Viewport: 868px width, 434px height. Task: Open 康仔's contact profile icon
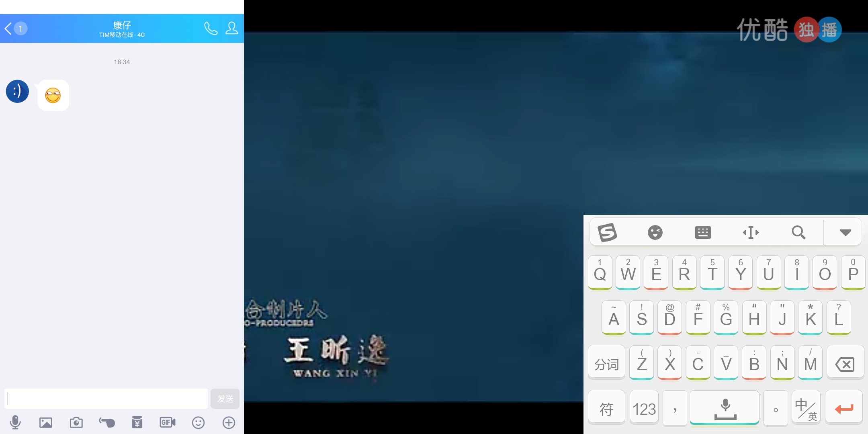point(232,28)
